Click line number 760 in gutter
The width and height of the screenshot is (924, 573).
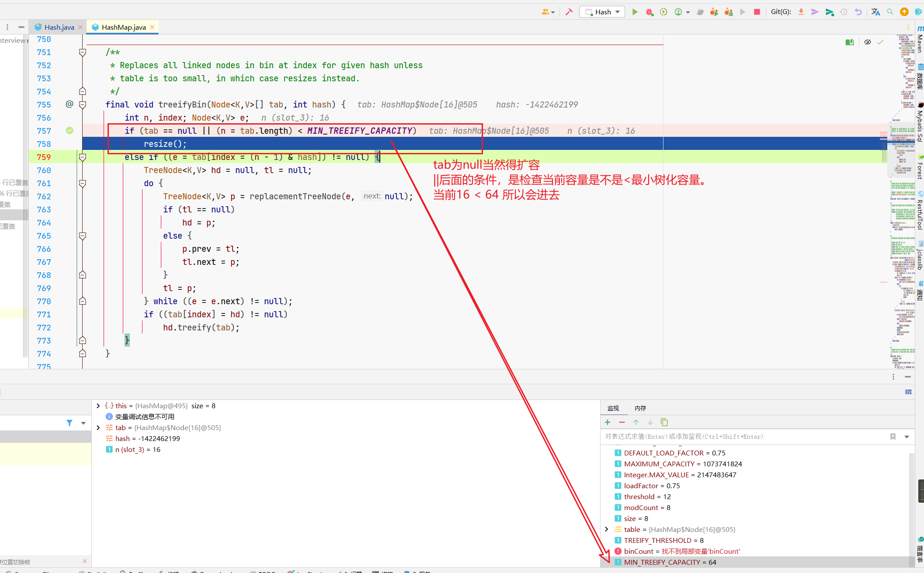click(44, 170)
